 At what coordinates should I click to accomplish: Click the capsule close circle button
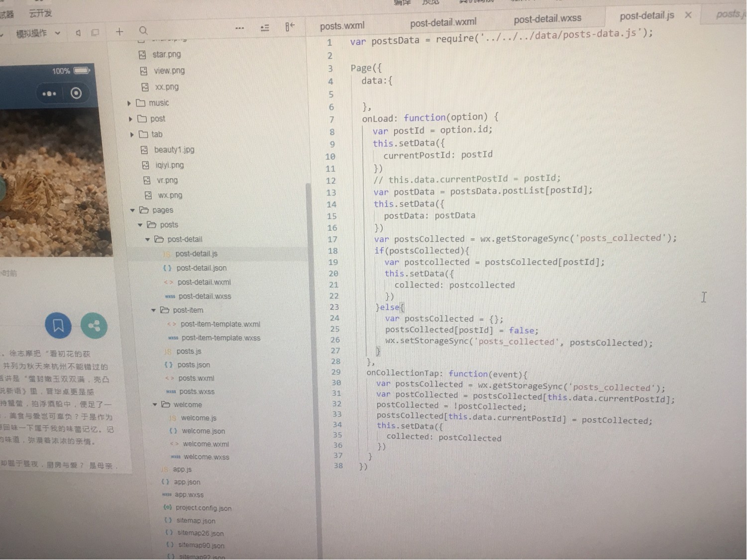[x=76, y=93]
